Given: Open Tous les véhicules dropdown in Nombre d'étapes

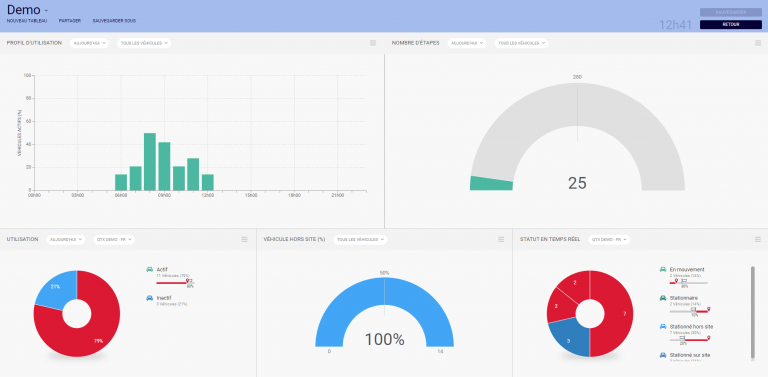Looking at the screenshot, I should tap(521, 43).
